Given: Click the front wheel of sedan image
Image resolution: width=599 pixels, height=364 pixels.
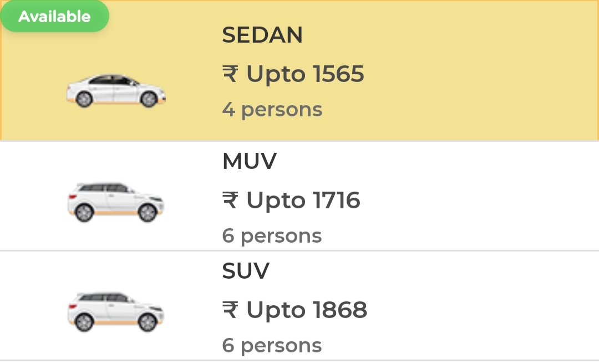Looking at the screenshot, I should 149,99.
